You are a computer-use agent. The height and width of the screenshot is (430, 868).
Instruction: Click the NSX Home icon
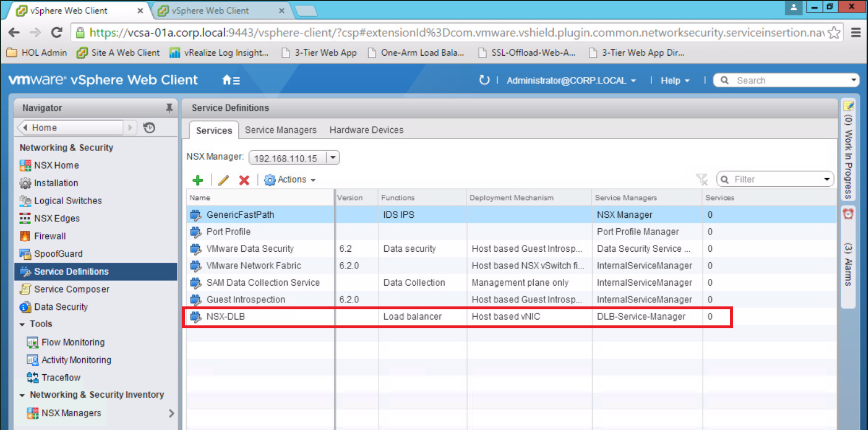pos(25,166)
